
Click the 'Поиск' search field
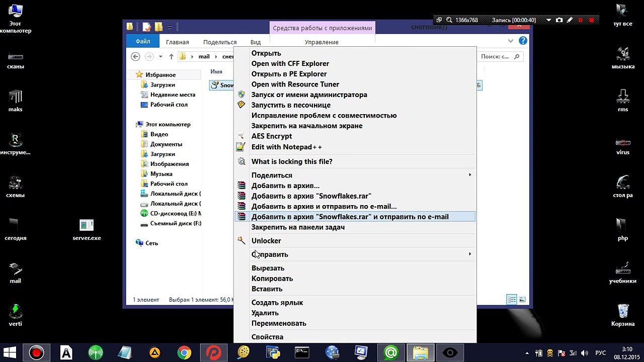pyautogui.click(x=501, y=57)
